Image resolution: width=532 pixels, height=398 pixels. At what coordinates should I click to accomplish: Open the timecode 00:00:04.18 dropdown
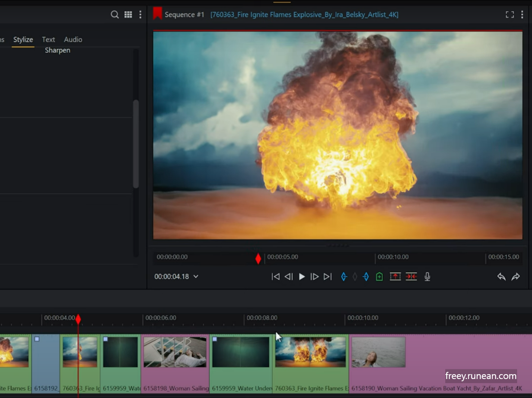click(196, 277)
